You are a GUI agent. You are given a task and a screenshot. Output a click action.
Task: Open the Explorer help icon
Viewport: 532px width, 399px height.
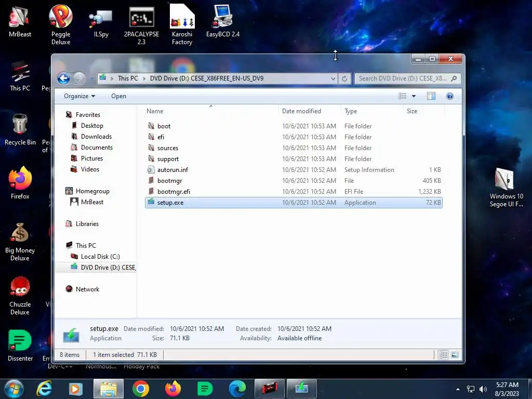pyautogui.click(x=450, y=96)
